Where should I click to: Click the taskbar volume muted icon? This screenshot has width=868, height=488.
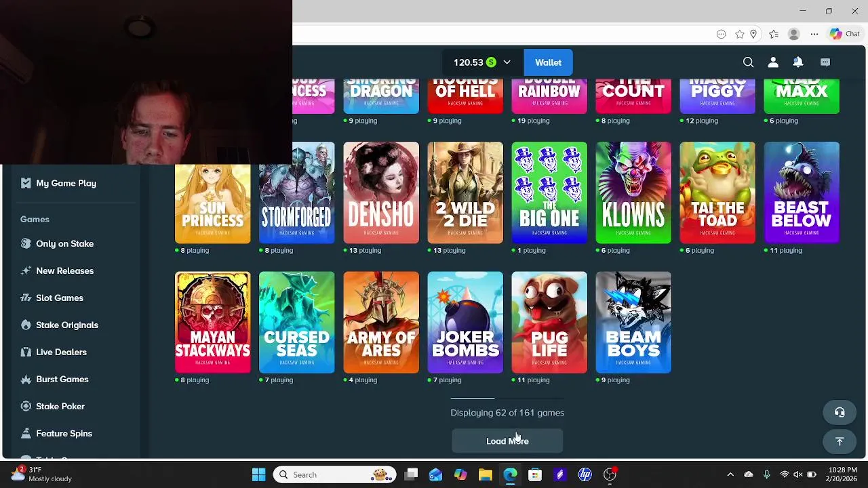[798, 474]
